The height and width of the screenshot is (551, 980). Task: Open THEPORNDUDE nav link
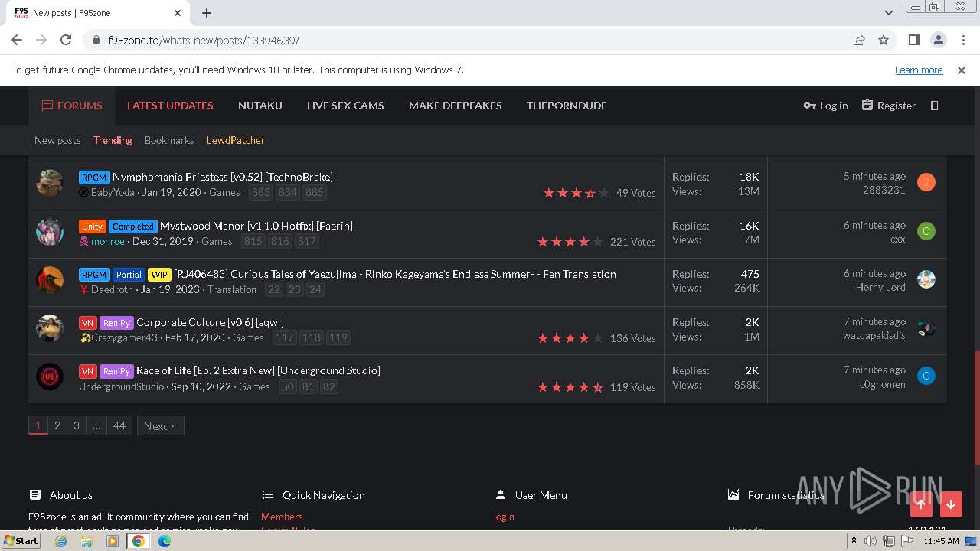[567, 106]
